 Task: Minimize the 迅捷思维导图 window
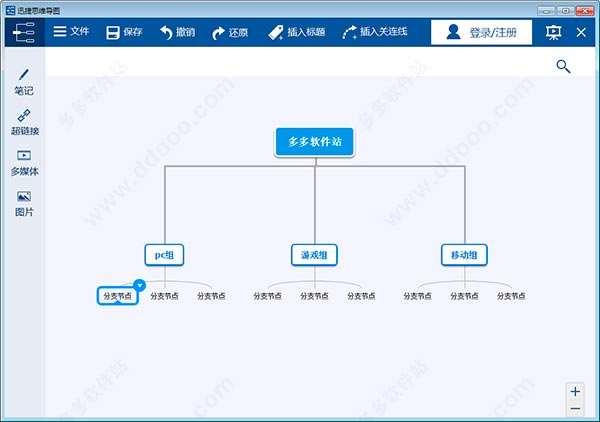coord(546,11)
